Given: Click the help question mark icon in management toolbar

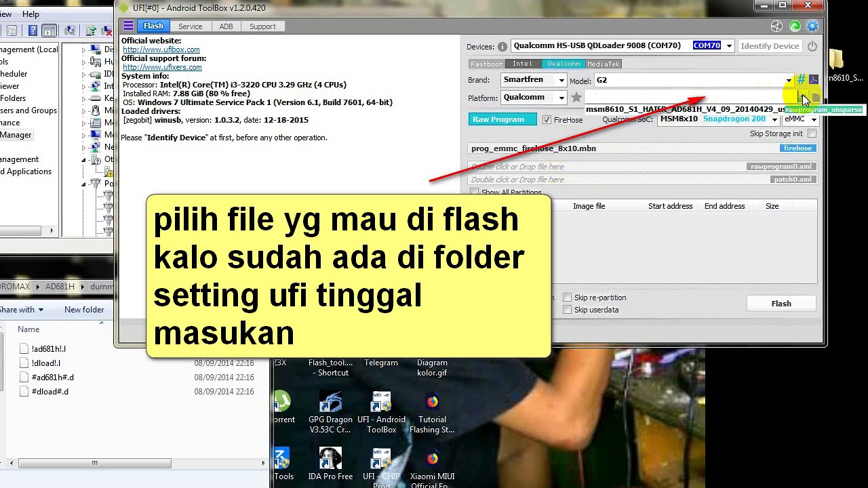Looking at the screenshot, I should [x=33, y=30].
